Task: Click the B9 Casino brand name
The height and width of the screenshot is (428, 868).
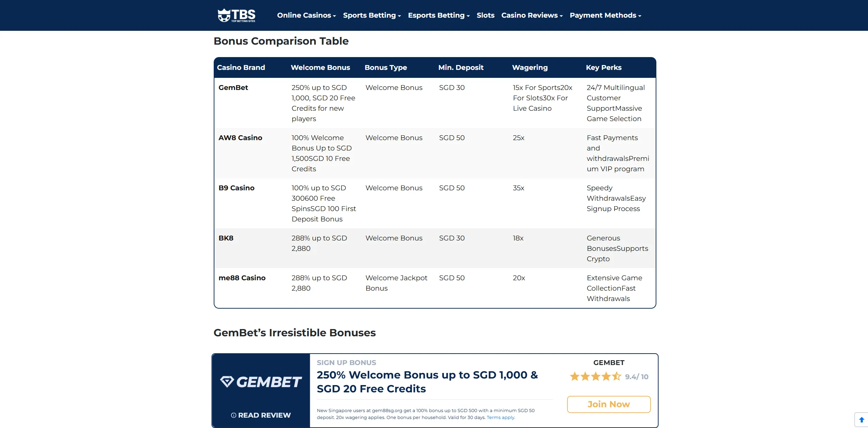Action: tap(237, 188)
